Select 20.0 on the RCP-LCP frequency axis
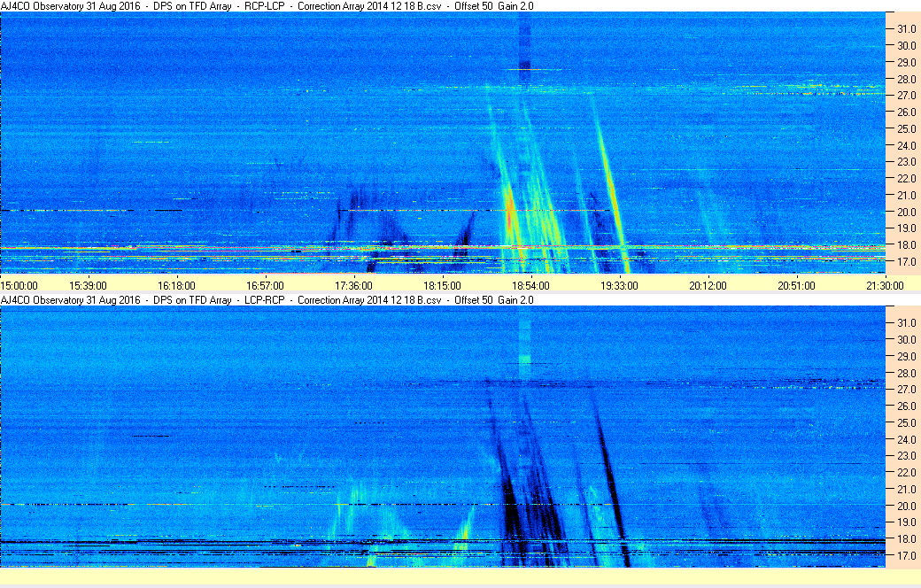The image size is (921, 588). point(906,212)
